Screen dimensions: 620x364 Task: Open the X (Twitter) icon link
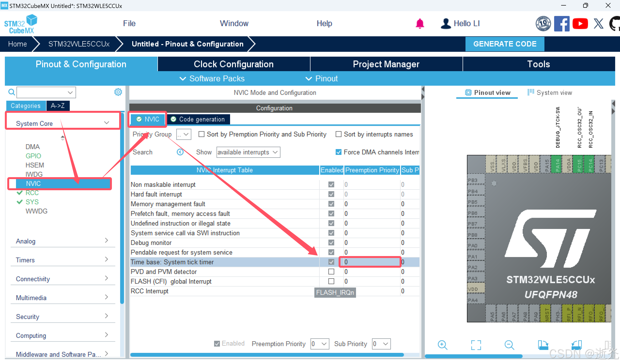(x=598, y=24)
